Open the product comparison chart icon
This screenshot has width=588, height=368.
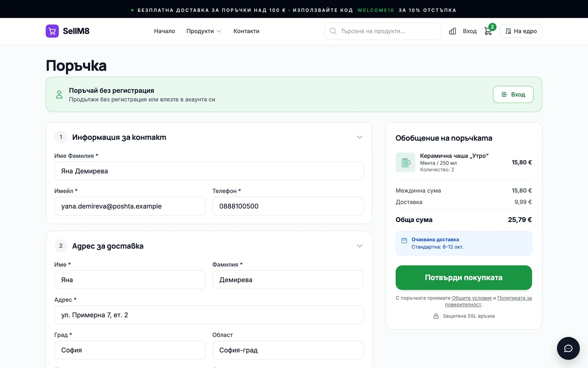point(452,31)
